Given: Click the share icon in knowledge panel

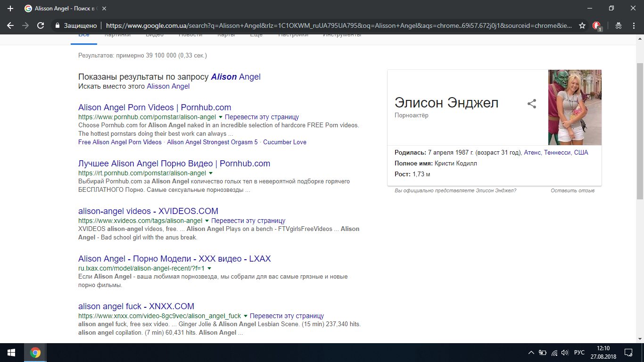Looking at the screenshot, I should tap(532, 104).
